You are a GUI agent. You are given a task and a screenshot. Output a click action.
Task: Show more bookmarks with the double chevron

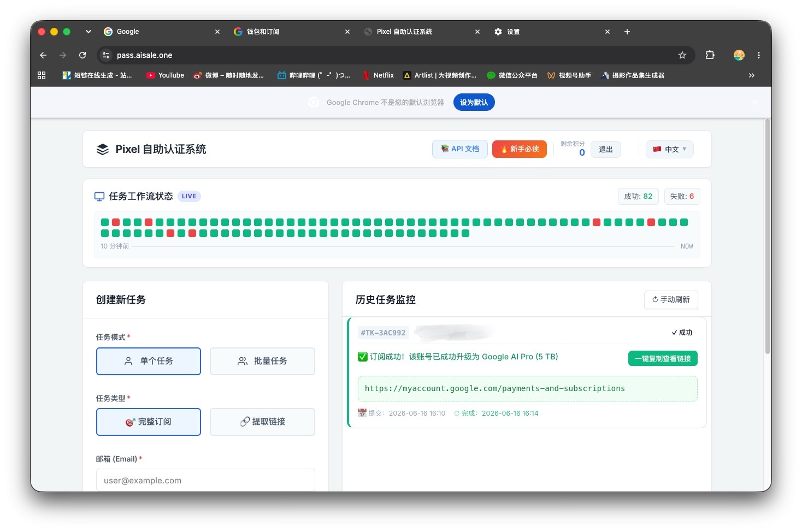pos(752,75)
